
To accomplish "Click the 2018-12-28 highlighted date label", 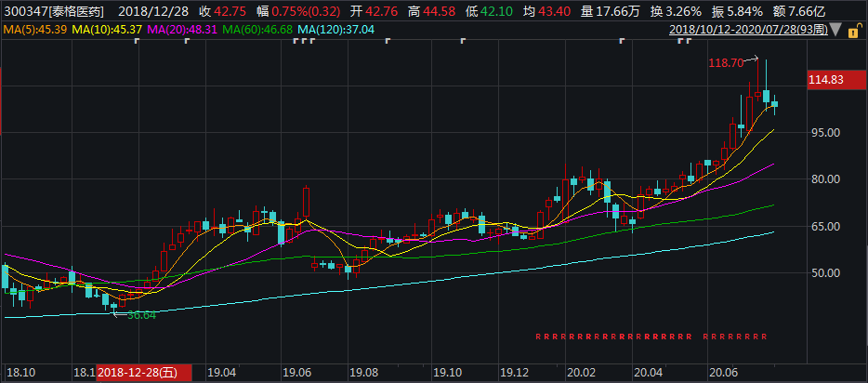I will point(144,373).
